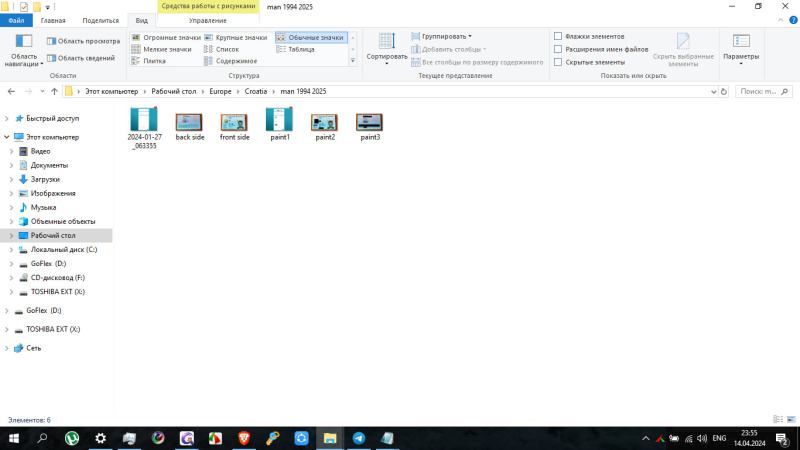Expand the Documents (Документы) tree node
The width and height of the screenshot is (800, 450).
tap(11, 165)
